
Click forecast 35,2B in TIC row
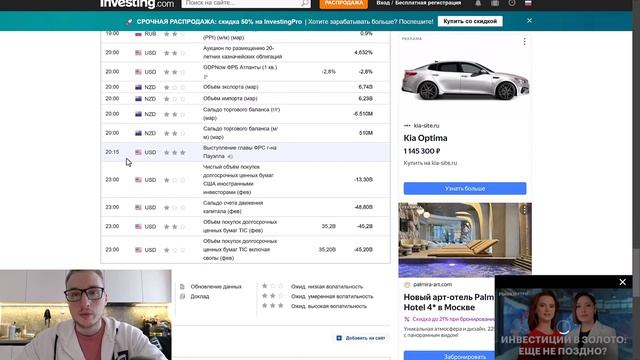tap(329, 226)
